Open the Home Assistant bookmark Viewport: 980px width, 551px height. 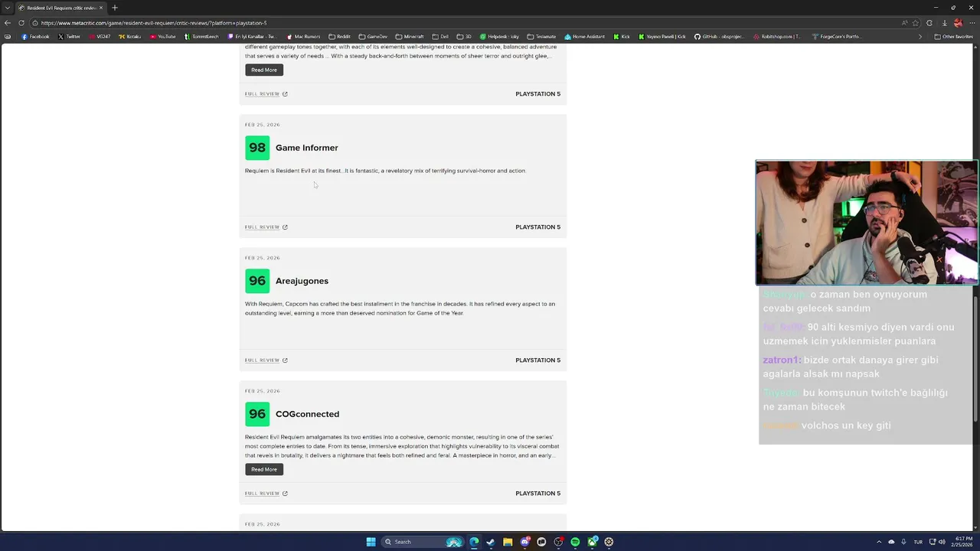(x=585, y=37)
